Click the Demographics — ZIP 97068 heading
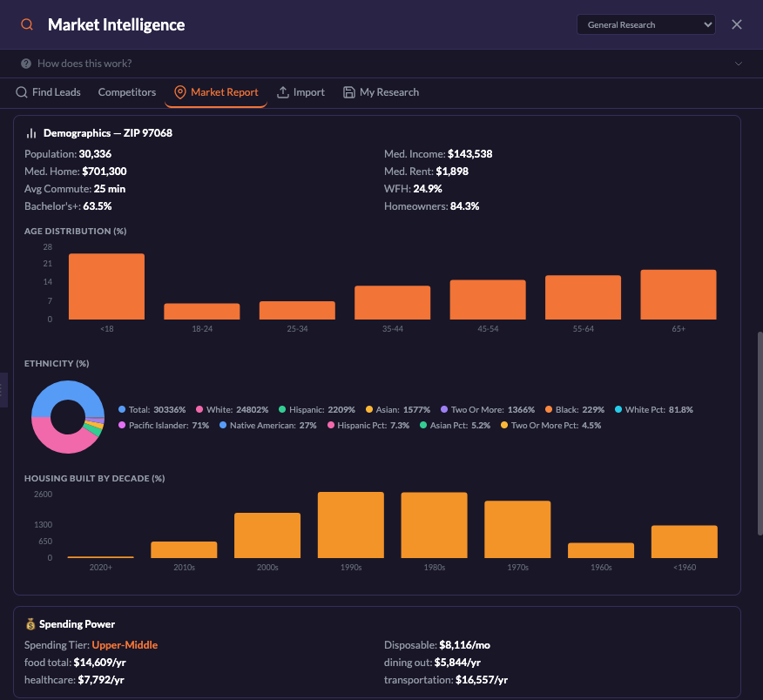Screen dimensions: 763x700 click(107, 133)
